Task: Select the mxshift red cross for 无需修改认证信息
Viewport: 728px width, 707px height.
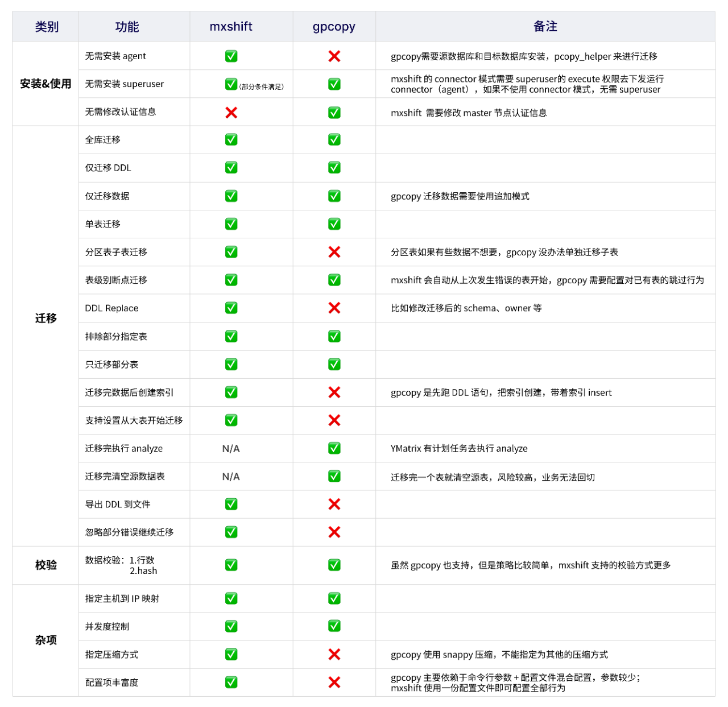Action: tap(231, 113)
